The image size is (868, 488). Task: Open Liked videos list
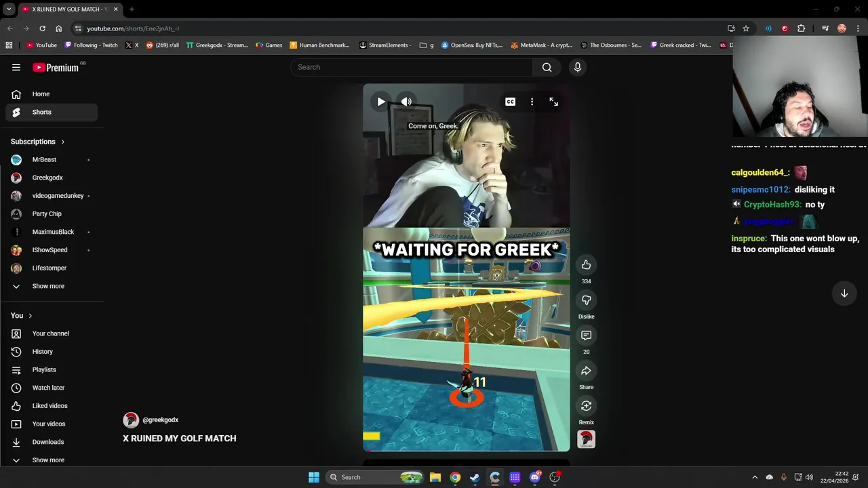(x=52, y=406)
